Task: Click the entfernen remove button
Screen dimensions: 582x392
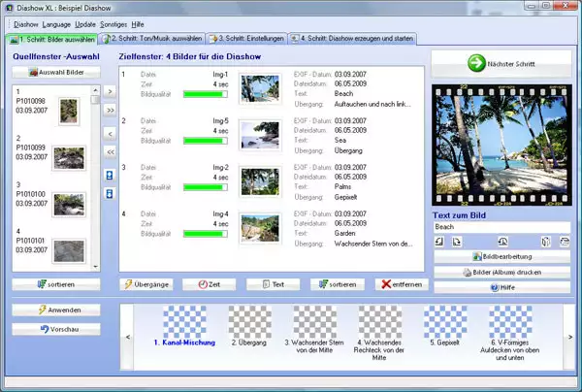Action: tap(402, 284)
